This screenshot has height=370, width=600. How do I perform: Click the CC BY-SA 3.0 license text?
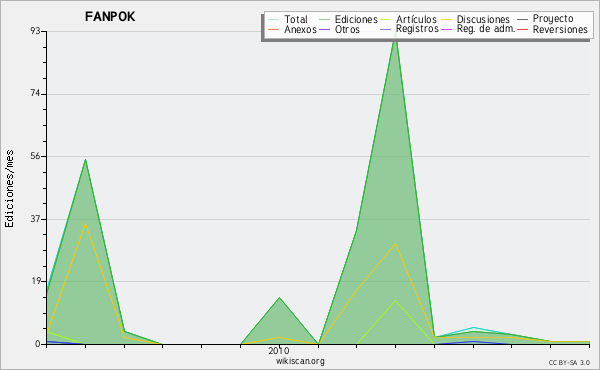pyautogui.click(x=569, y=363)
